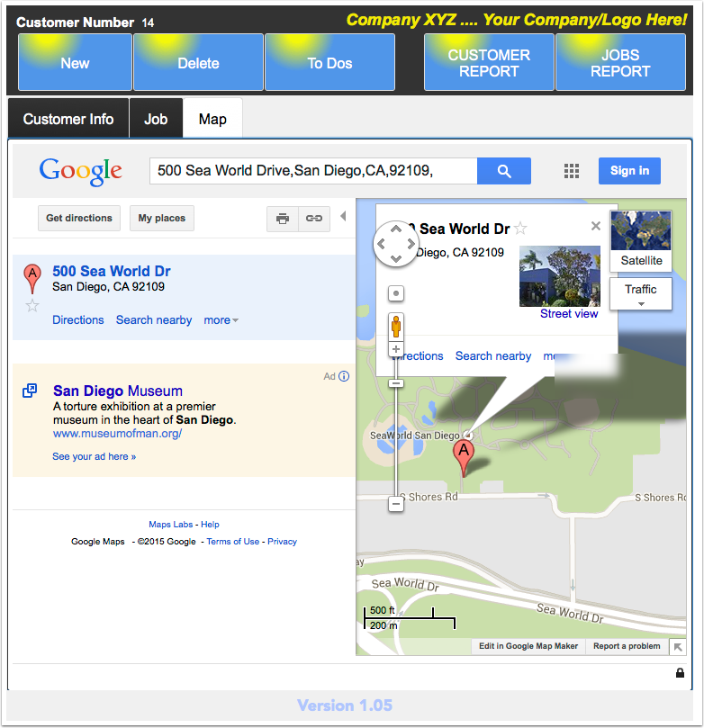Click the address search input field
Screen dimensions: 704x728
[313, 171]
